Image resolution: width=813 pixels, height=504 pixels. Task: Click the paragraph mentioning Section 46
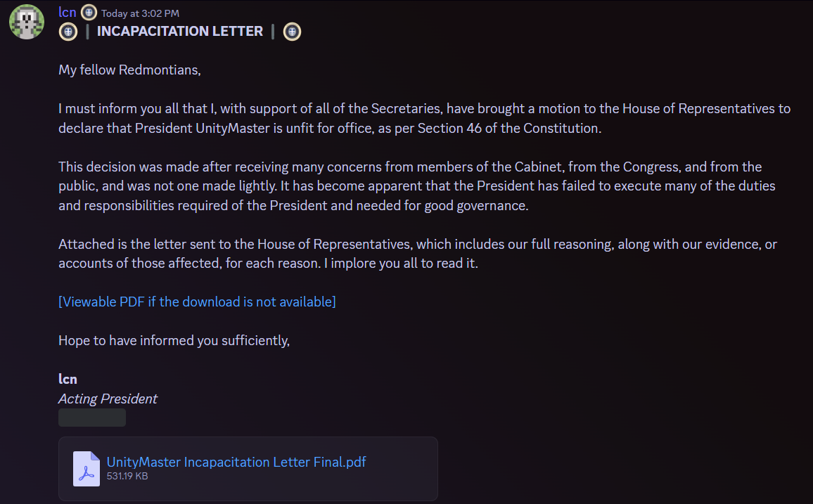coord(424,118)
